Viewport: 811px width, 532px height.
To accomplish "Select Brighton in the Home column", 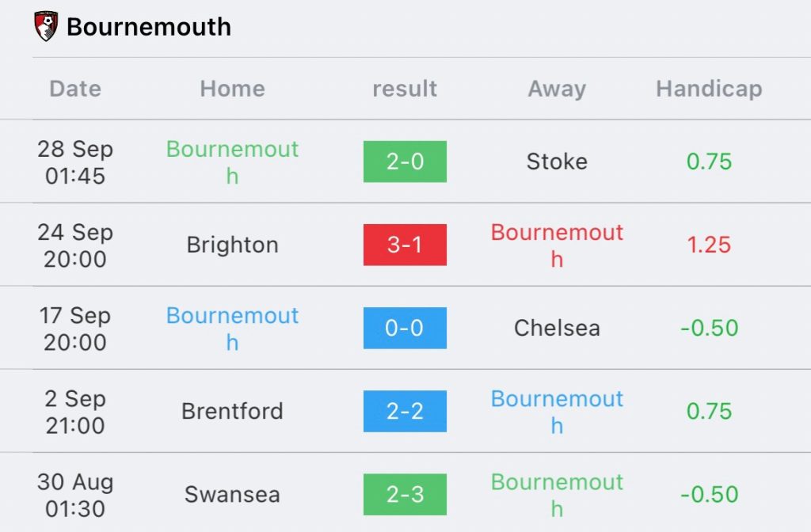I will (232, 245).
